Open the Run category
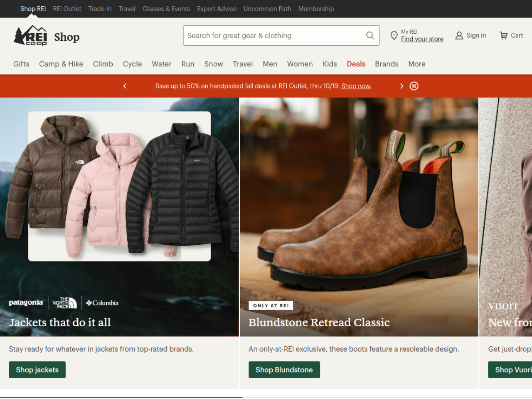 [188, 64]
